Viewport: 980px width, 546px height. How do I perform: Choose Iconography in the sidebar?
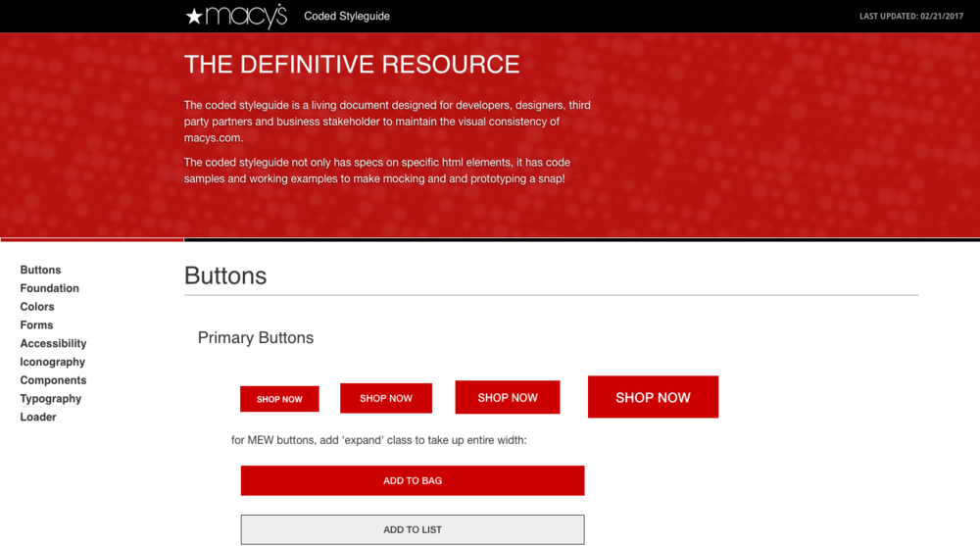53,362
